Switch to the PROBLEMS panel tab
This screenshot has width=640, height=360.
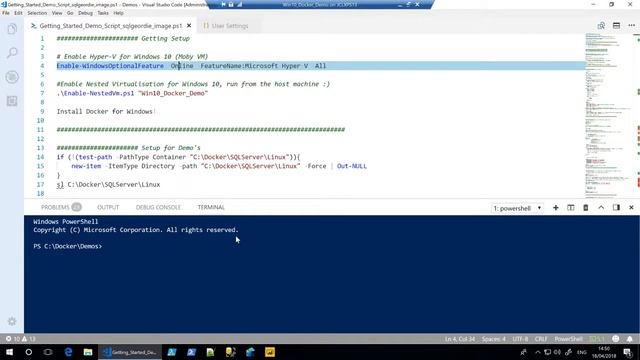tap(61, 207)
